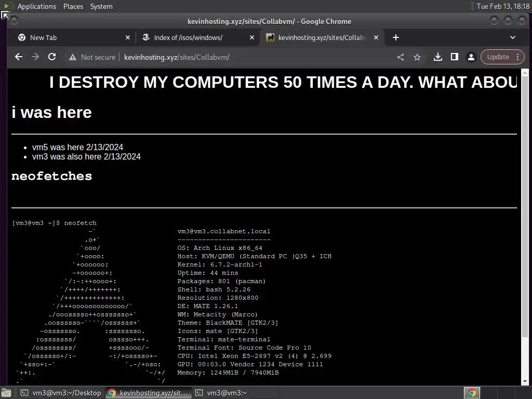Click the scrollbar up arrow
Screen dimensions: 532x399
coord(525,72)
